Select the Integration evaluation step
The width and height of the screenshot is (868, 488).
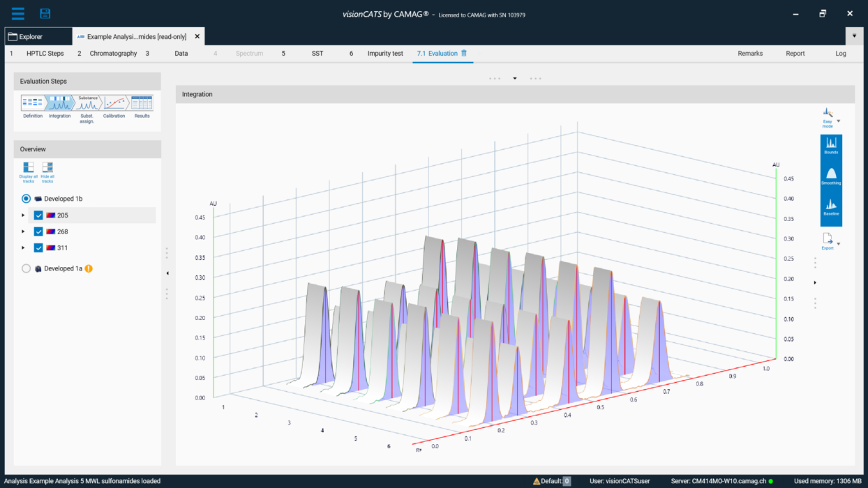tap(59, 102)
